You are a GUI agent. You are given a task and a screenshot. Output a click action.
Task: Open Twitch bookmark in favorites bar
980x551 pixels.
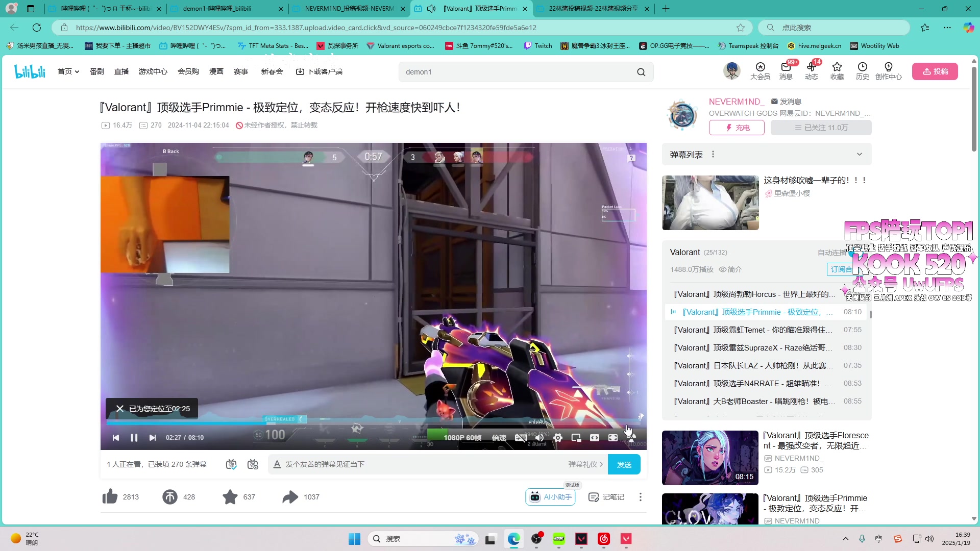pos(538,46)
